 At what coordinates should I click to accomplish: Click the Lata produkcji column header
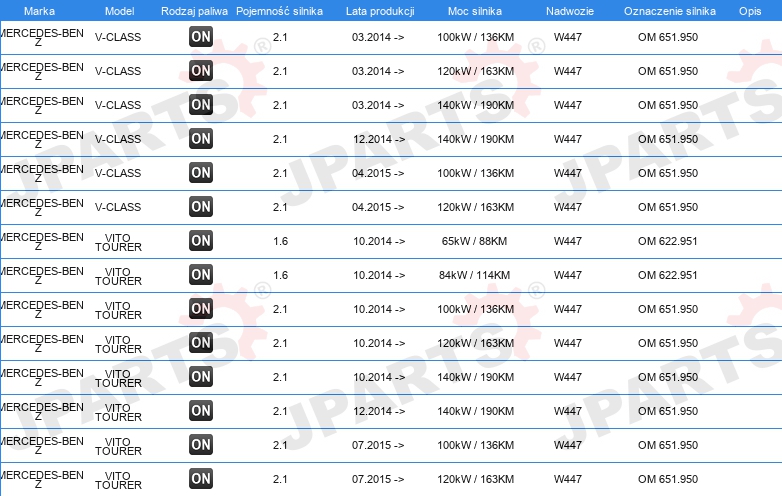(380, 11)
